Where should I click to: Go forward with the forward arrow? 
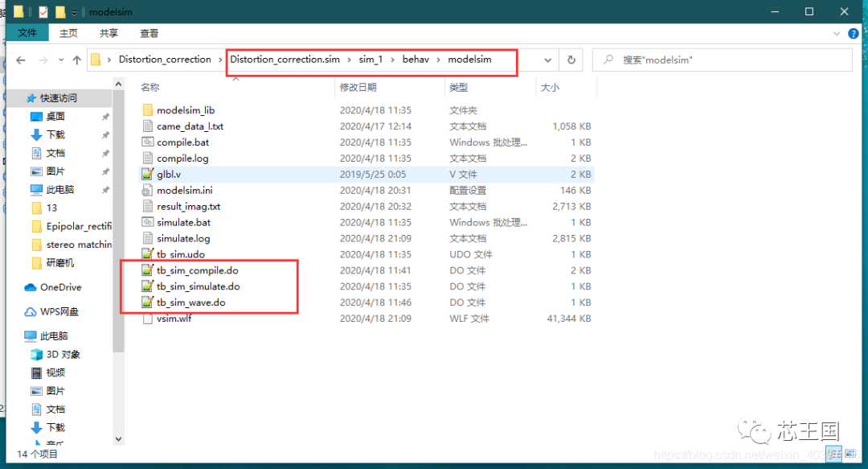43,60
